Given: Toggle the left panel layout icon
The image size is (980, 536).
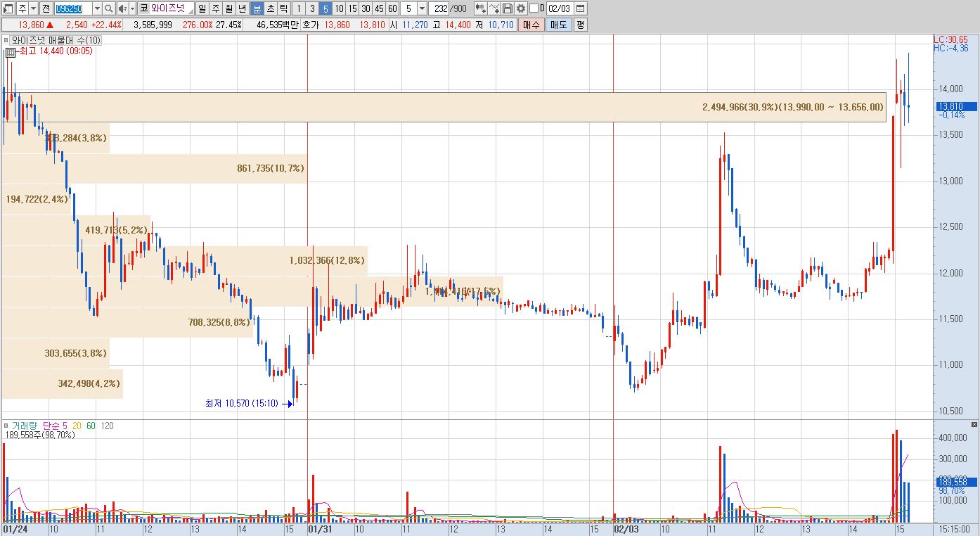Looking at the screenshot, I should (8, 8).
